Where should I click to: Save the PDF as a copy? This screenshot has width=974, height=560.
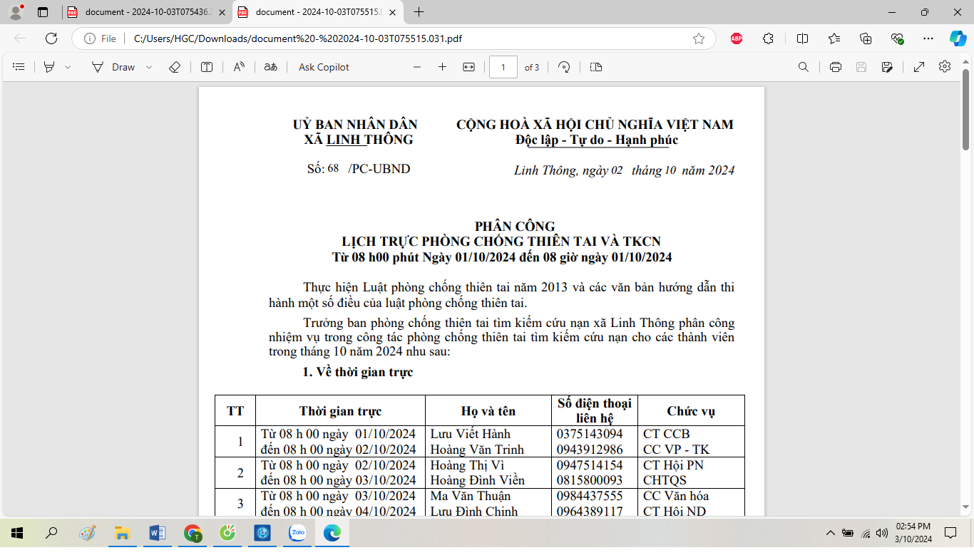(x=887, y=67)
